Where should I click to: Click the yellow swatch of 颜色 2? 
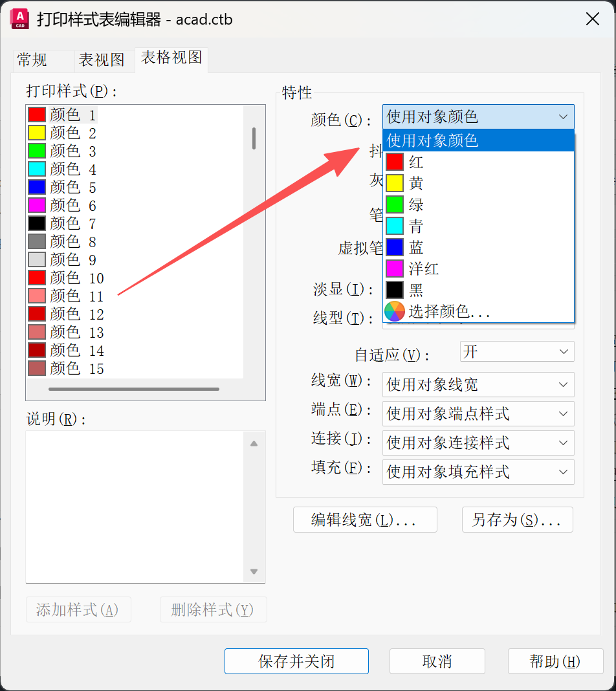(37, 133)
